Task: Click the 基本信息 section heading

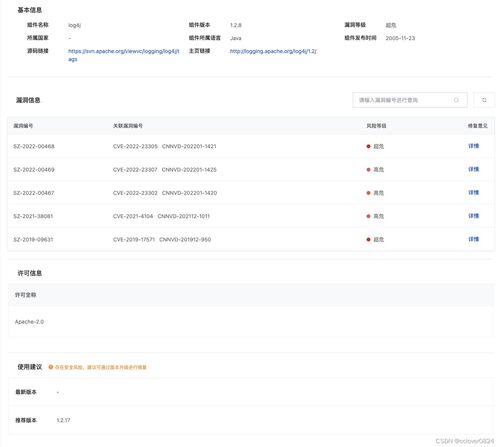Action: [30, 10]
